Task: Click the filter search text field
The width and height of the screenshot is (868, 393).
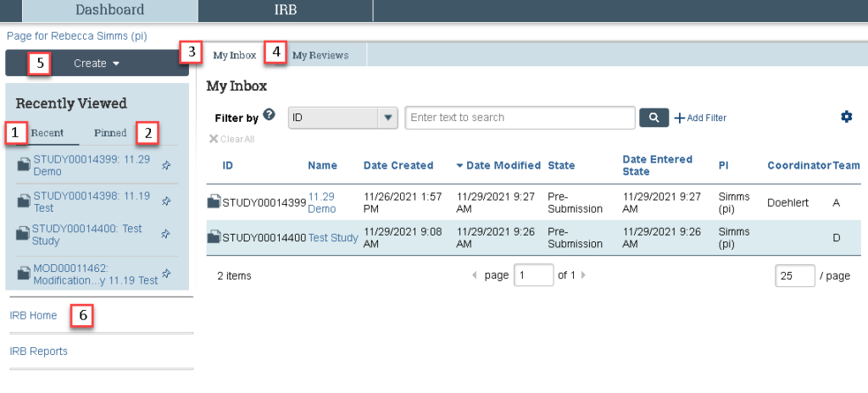Action: click(520, 118)
